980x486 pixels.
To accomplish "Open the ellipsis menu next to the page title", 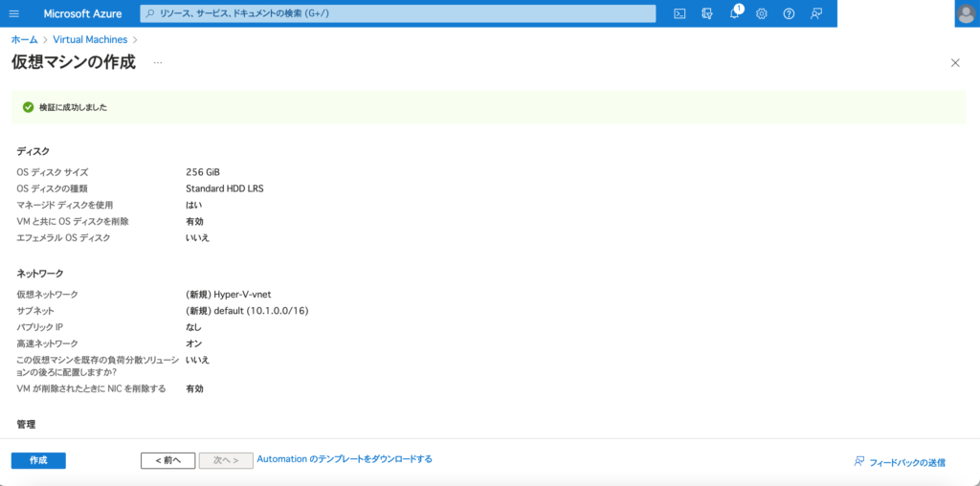I will point(158,62).
